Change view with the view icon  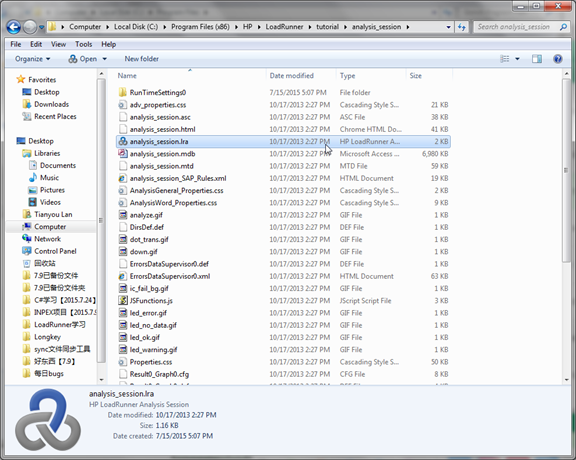pos(505,59)
